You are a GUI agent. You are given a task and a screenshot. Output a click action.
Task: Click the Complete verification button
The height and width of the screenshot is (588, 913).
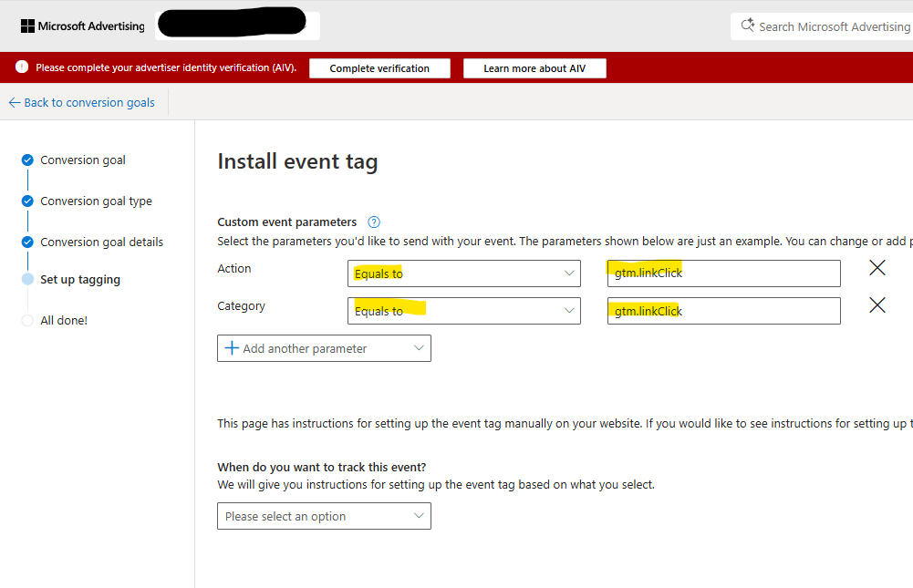coord(379,68)
